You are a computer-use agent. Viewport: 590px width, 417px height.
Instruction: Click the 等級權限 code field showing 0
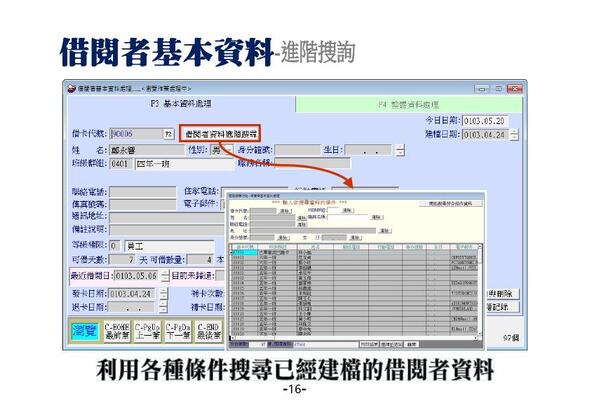pyautogui.click(x=114, y=246)
